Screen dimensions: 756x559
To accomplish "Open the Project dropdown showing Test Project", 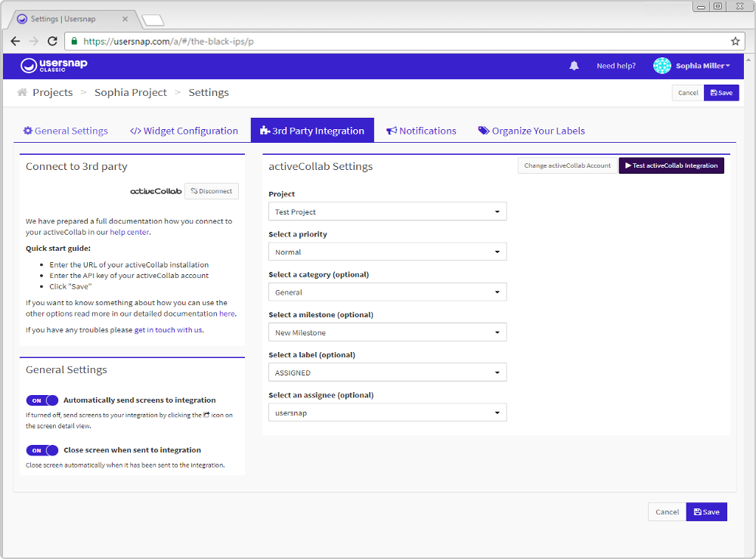I will click(388, 212).
